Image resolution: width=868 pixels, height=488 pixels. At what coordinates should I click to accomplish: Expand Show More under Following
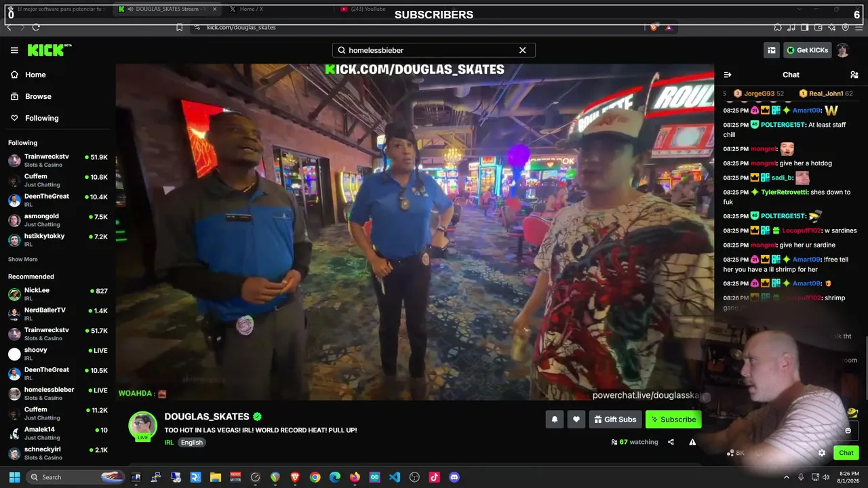tap(23, 259)
